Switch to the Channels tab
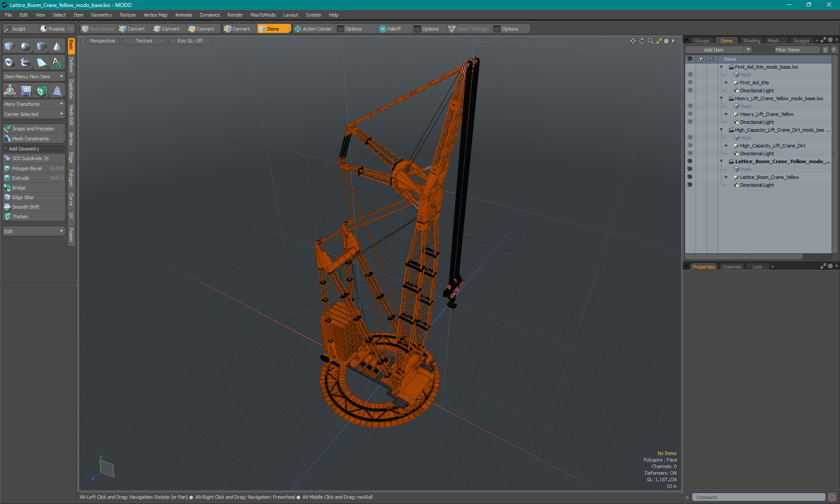 731,267
